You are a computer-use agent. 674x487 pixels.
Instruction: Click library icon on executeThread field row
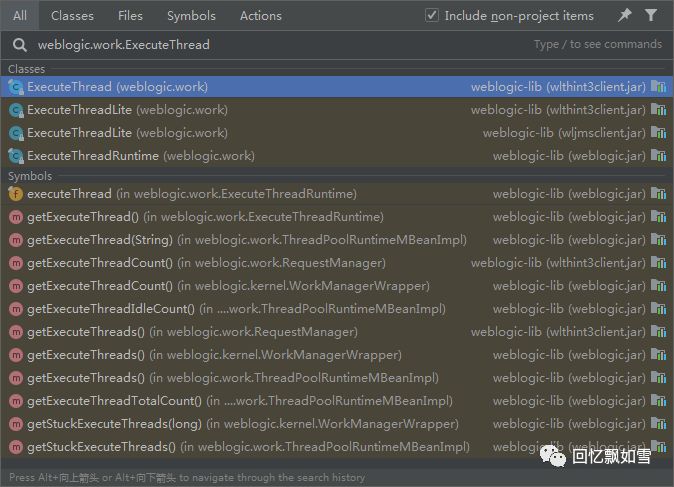659,194
